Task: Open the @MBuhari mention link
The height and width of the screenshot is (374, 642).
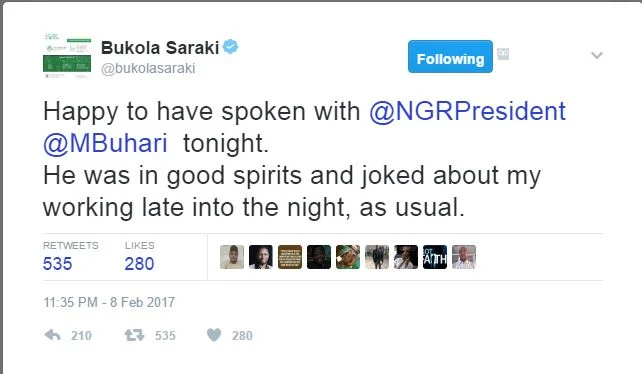Action: tap(105, 144)
